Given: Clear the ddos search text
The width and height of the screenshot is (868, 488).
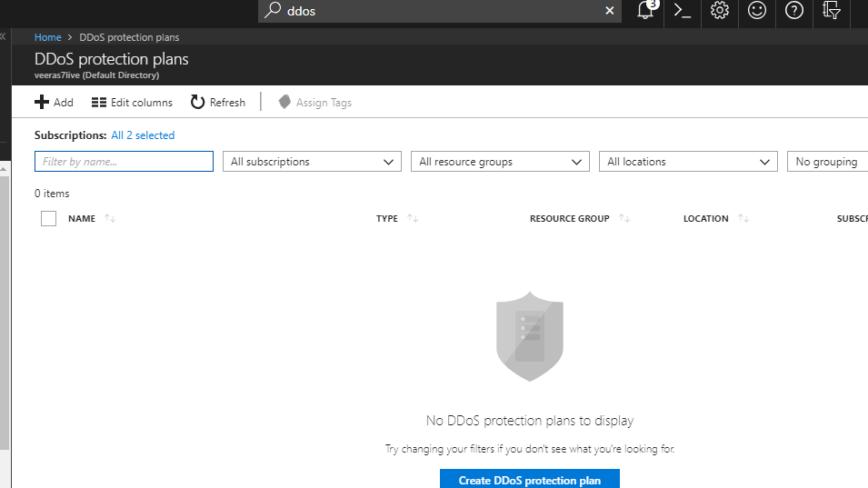Looking at the screenshot, I should 610,11.
